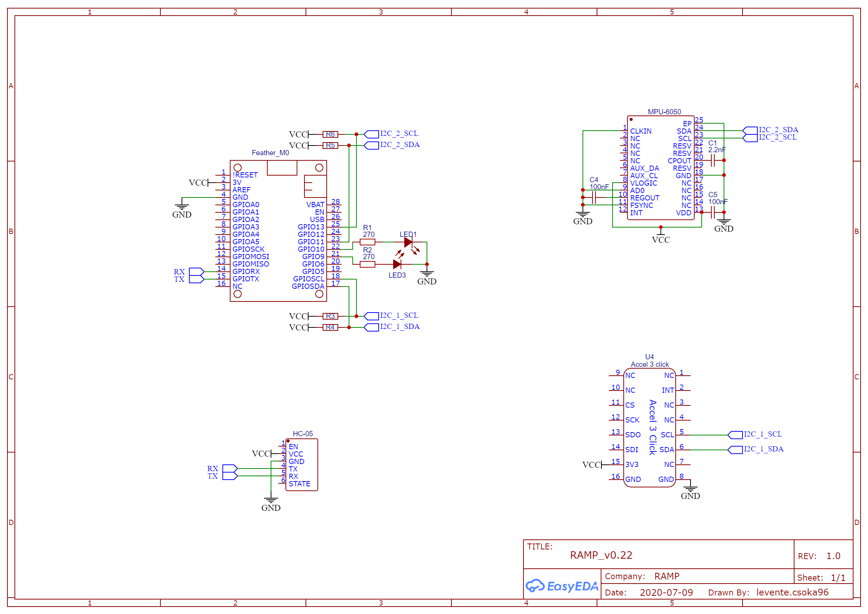Select the GPIOMOSI pin label
Viewport: 868px width, 614px height.
coord(251,257)
